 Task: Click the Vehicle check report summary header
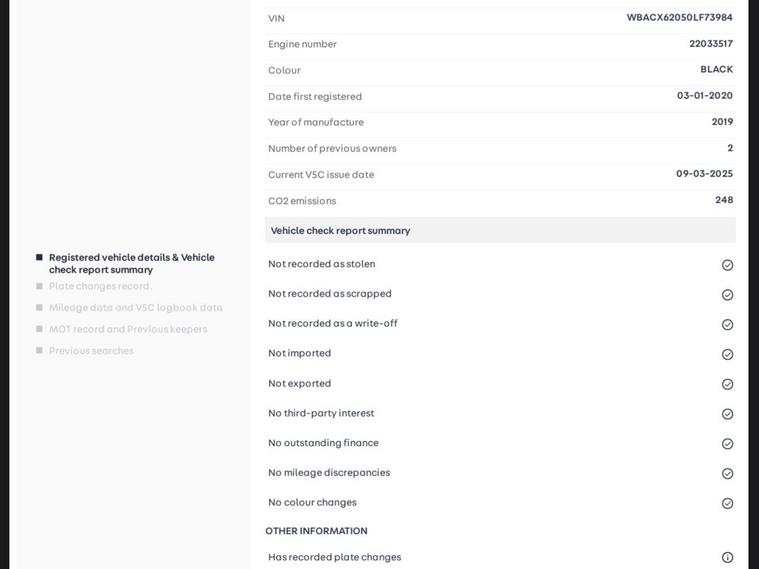click(340, 231)
